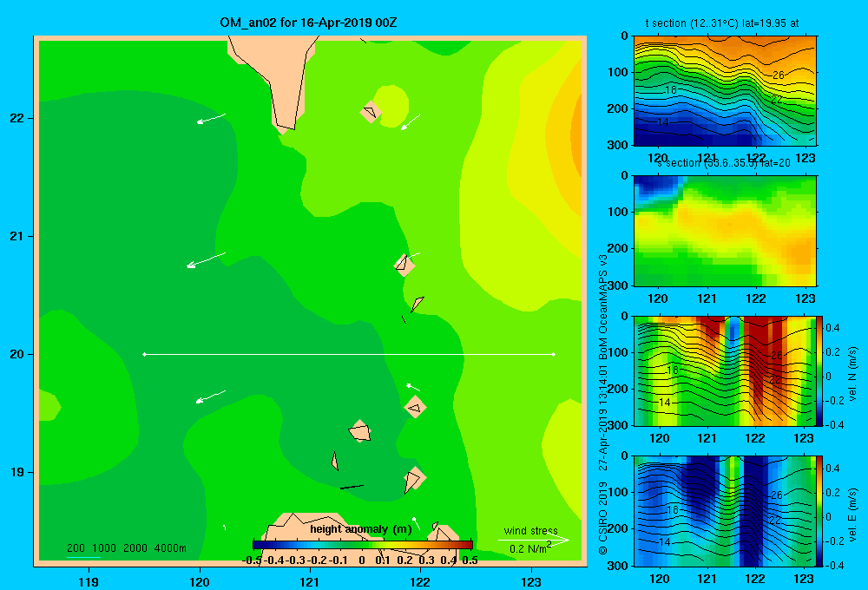Select the wind arrow near 19.7°N 120°E
This screenshot has height=590, width=868.
pos(211,397)
